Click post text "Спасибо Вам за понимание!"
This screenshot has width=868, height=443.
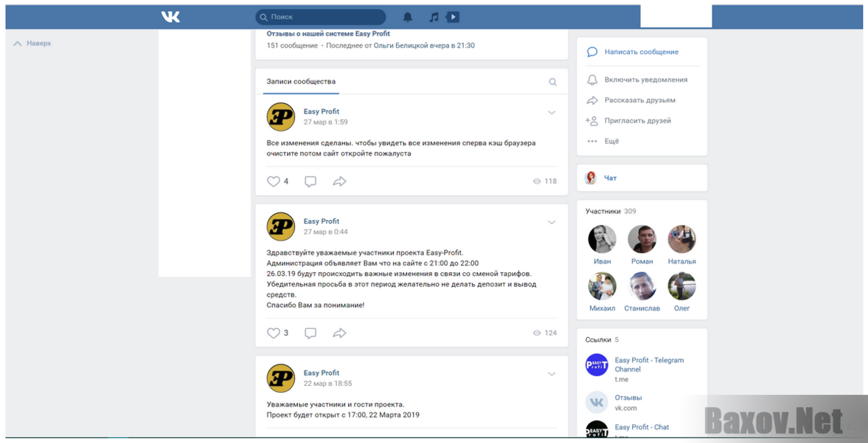315,305
